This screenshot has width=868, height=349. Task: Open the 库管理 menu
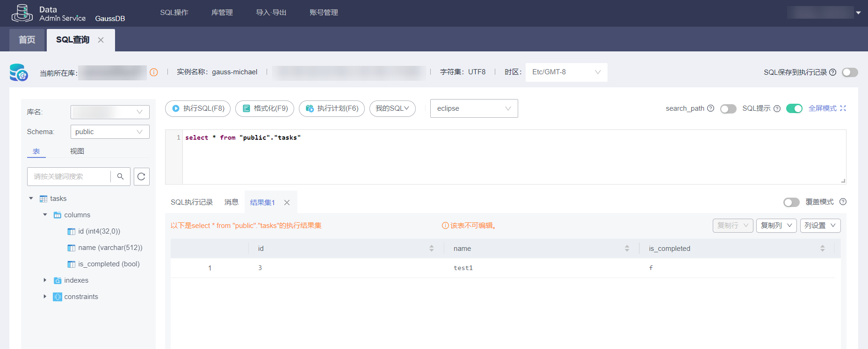(222, 13)
